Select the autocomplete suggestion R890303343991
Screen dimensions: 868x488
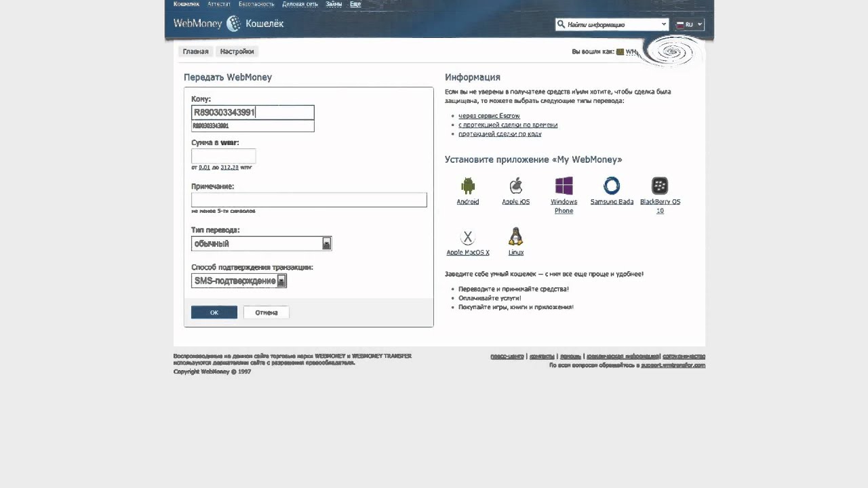pyautogui.click(x=252, y=126)
